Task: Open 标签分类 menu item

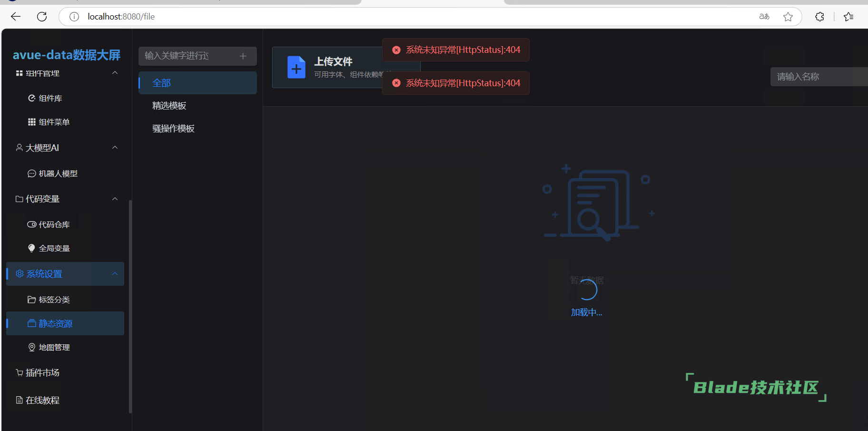Action: click(65, 300)
